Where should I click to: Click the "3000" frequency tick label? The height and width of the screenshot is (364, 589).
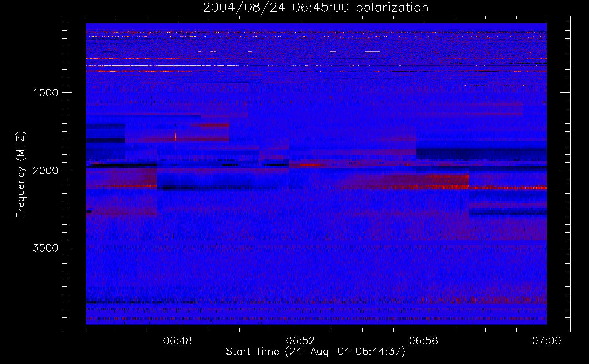click(x=46, y=248)
